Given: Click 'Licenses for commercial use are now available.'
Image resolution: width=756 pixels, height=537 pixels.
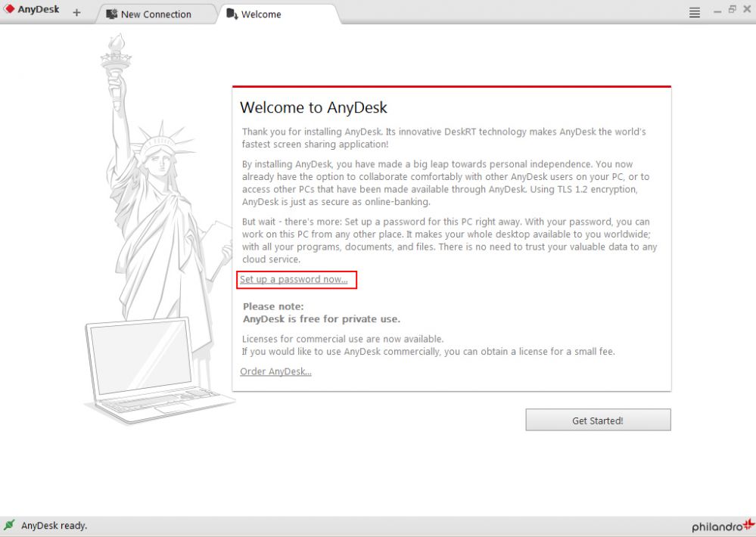Looking at the screenshot, I should 343,339.
